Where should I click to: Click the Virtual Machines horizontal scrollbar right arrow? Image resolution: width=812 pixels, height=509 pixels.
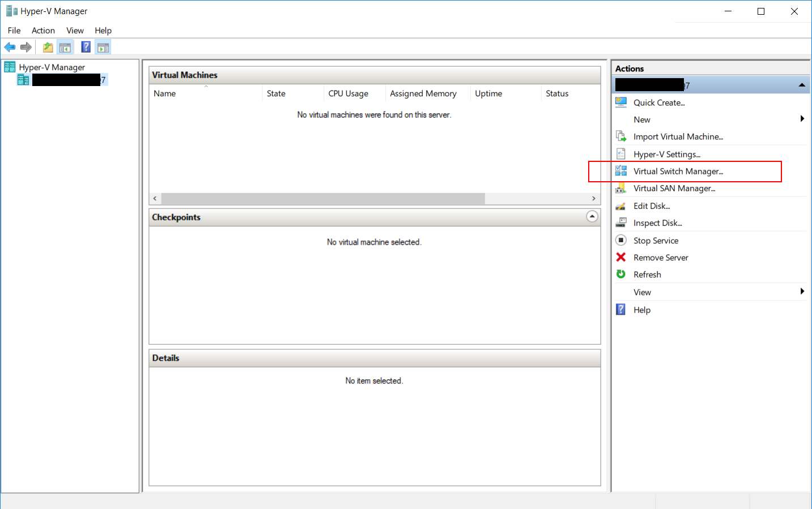(593, 199)
